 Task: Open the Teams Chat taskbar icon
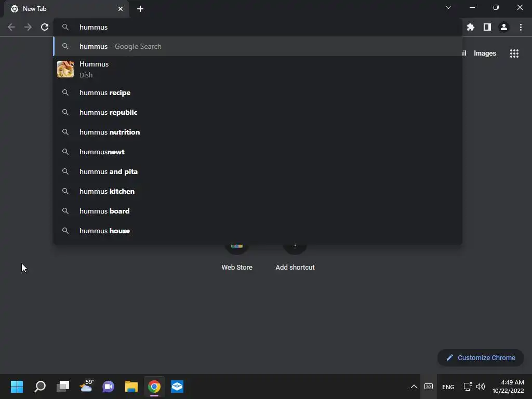pyautogui.click(x=108, y=387)
